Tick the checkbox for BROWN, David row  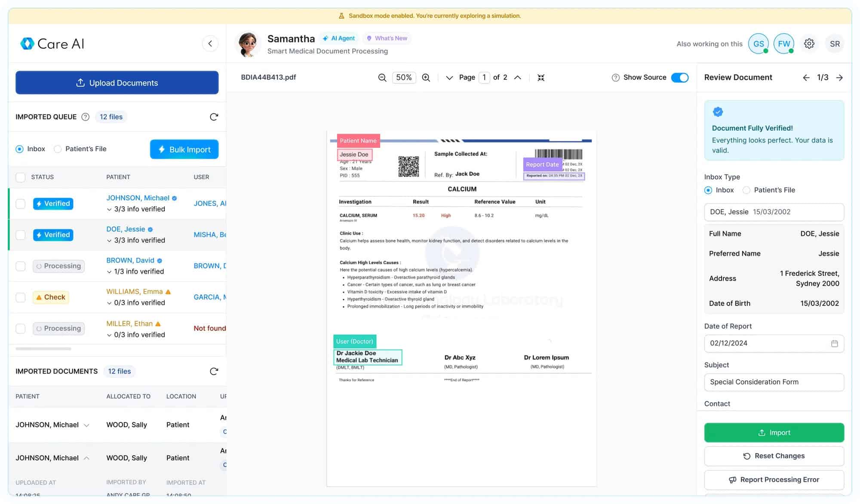(21, 266)
